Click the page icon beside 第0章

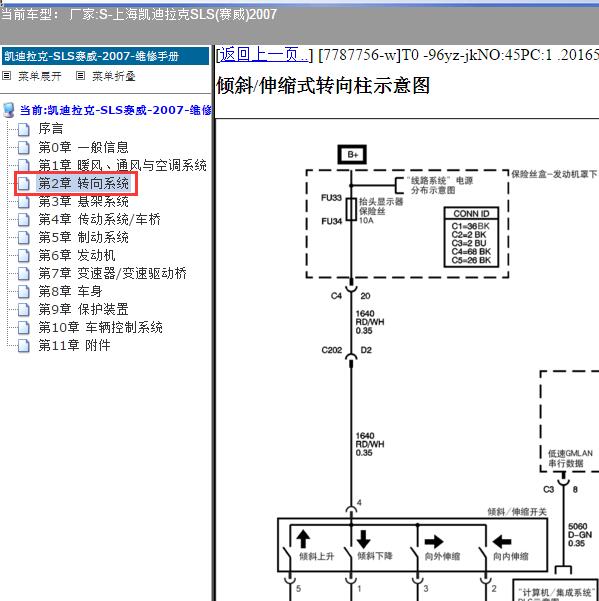click(24, 147)
